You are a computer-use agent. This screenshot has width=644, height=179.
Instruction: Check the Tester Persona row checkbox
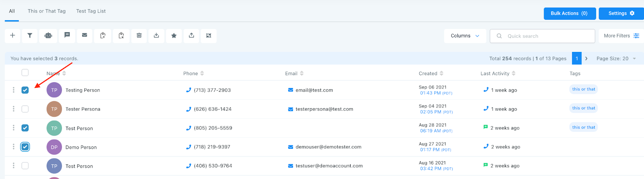25,109
